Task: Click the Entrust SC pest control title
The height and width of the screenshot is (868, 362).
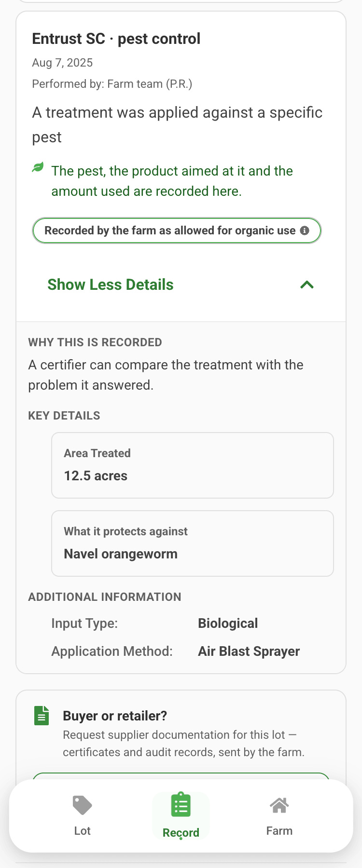Action: pos(116,39)
